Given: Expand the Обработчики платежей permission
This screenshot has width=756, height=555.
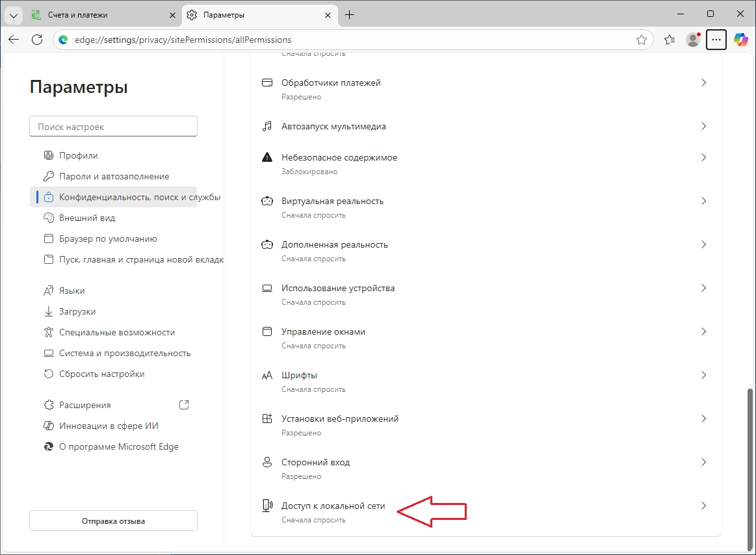Looking at the screenshot, I should point(703,83).
